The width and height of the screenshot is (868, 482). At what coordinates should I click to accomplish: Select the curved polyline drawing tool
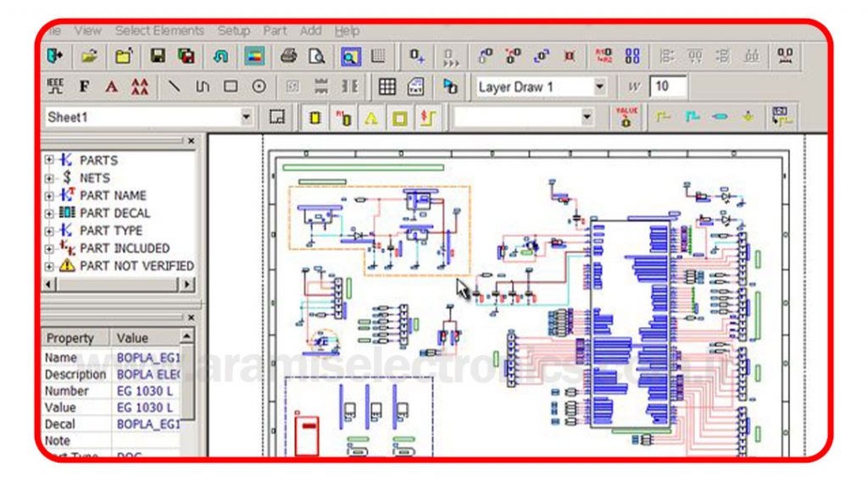[203, 86]
